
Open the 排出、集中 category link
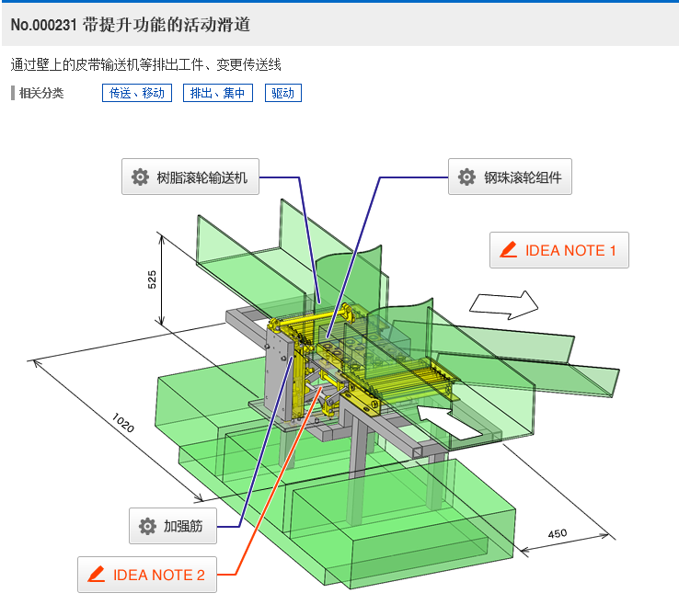(x=218, y=93)
